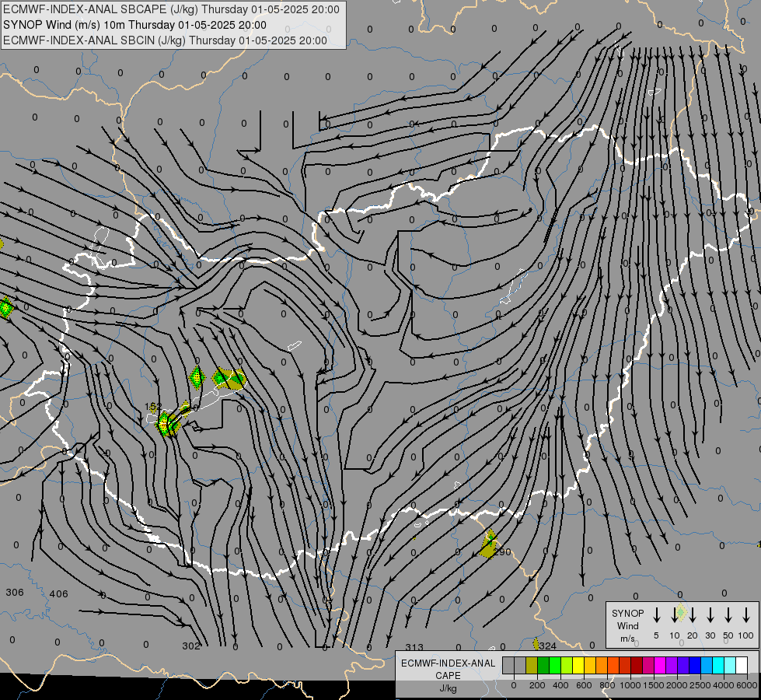Select the SBCAPE title line in header

click(171, 9)
